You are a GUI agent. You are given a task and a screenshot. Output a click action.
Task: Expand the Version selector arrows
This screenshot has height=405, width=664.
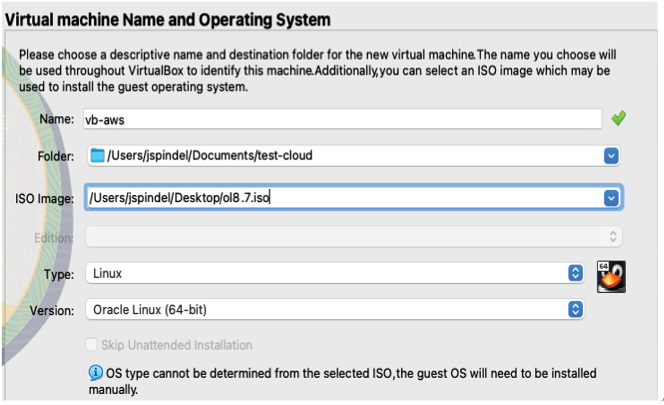coord(575,310)
